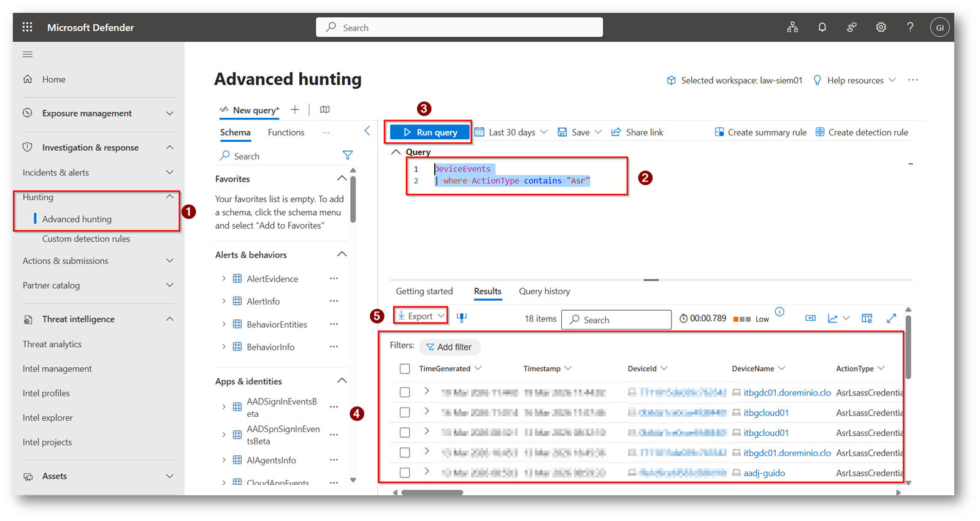Open the Export dropdown
Viewport: 980px width, 521px height.
pos(421,316)
